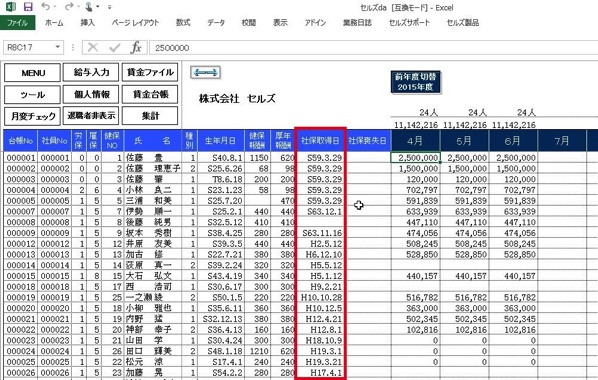The height and width of the screenshot is (380, 598).
Task: Click the Excel application icon
Action: tap(11, 6)
